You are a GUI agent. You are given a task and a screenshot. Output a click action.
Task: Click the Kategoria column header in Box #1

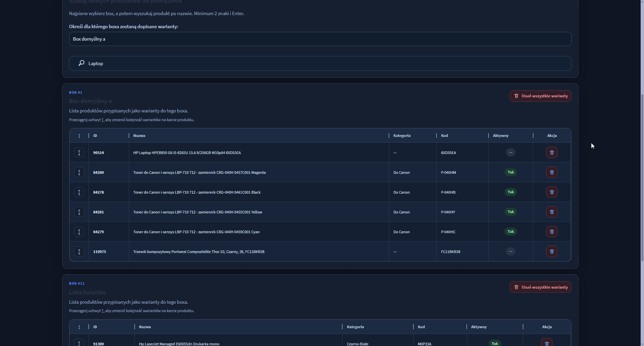pyautogui.click(x=402, y=136)
